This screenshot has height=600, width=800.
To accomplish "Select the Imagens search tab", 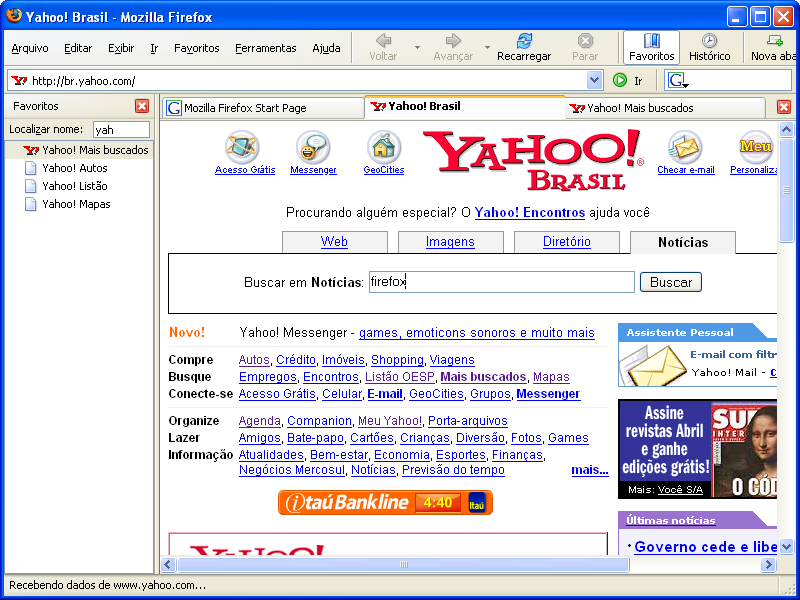I will [x=450, y=242].
